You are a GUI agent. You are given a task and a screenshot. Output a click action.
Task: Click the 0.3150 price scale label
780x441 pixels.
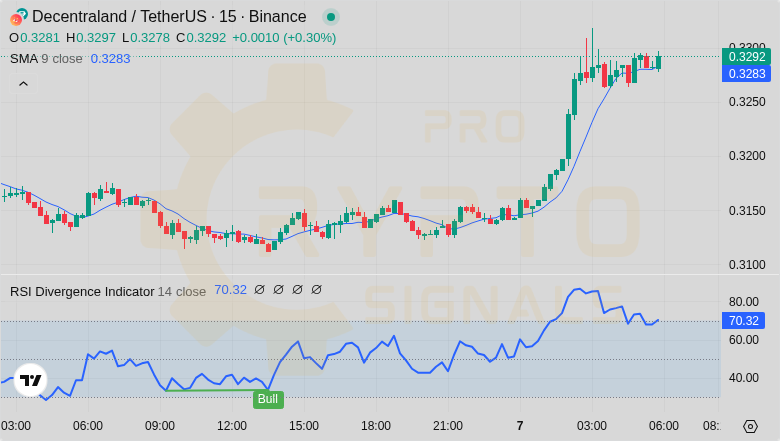point(747,211)
